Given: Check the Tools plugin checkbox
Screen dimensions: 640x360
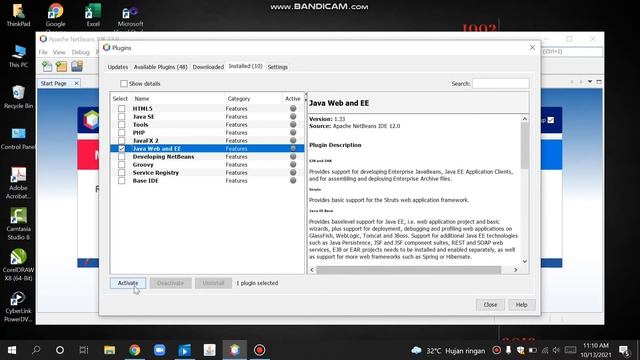Looking at the screenshot, I should click(x=122, y=124).
